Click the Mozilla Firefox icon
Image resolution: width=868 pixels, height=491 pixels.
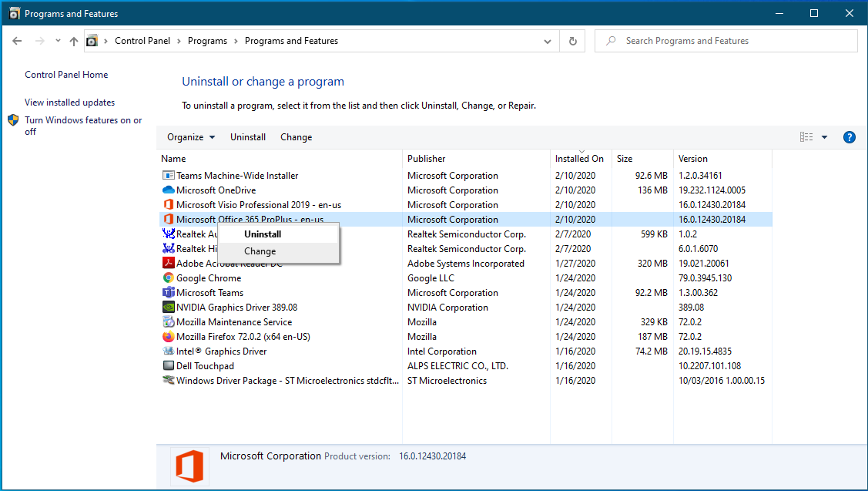coord(168,336)
